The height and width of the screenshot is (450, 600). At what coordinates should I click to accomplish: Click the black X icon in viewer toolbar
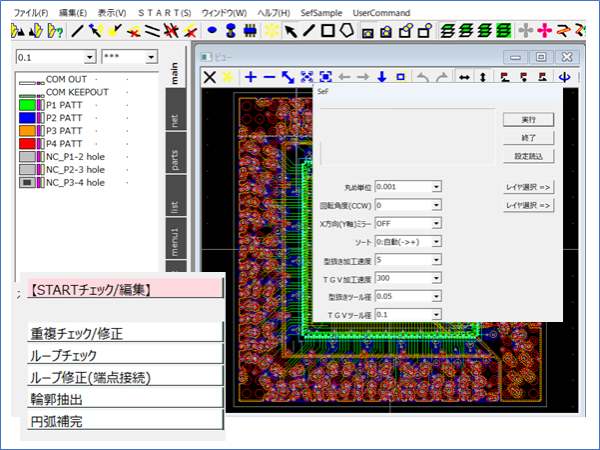click(x=210, y=77)
